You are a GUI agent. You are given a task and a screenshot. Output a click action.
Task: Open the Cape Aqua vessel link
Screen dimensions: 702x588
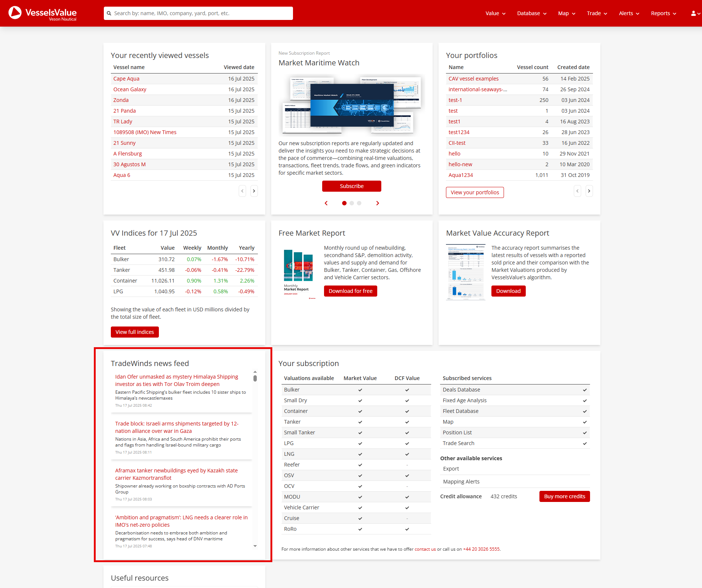(126, 79)
